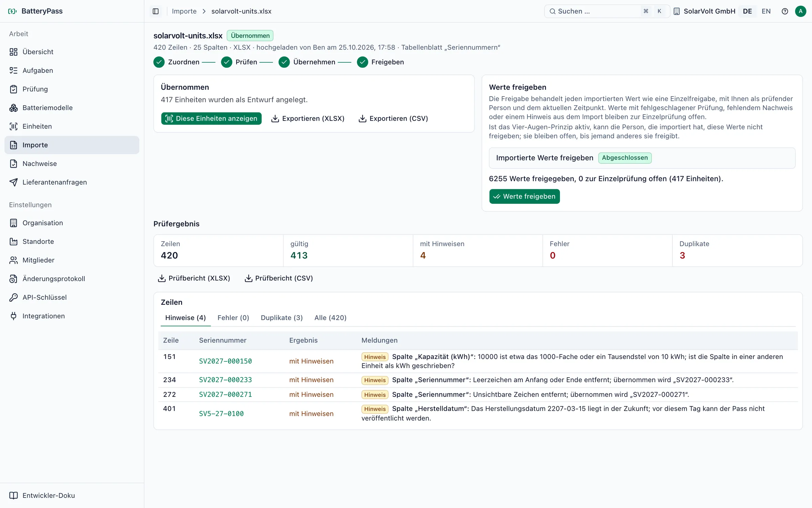Open serial number SV2027-000150
This screenshot has width=812, height=508.
coord(225,361)
